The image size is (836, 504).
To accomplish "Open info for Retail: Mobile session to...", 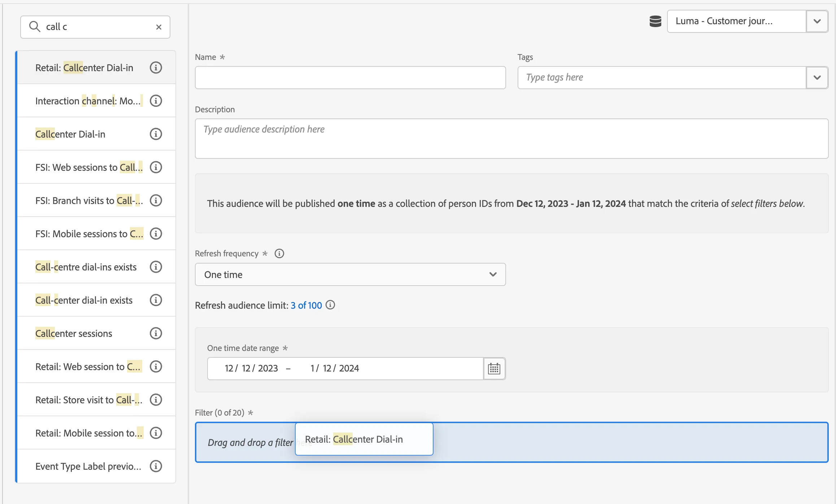I will tap(156, 433).
